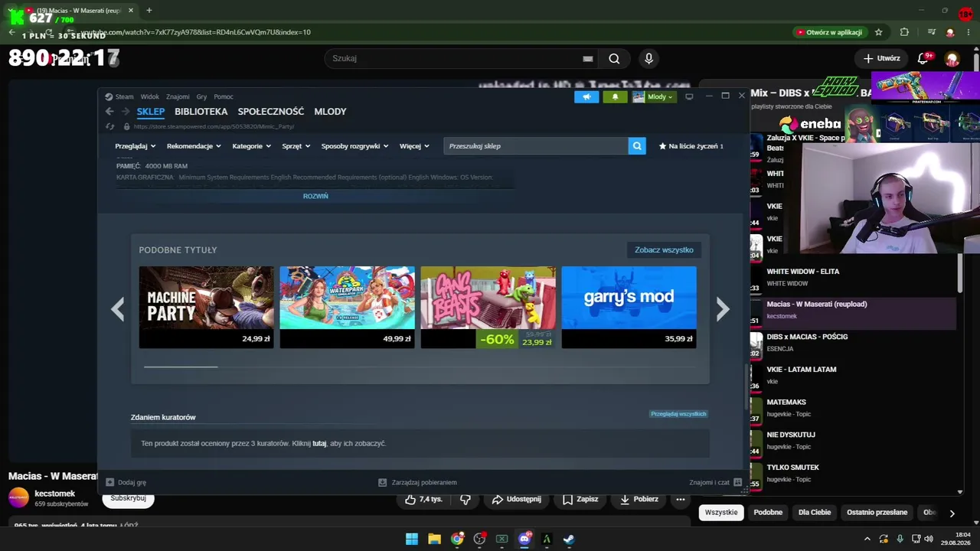Open File Explorer from the taskbar
The height and width of the screenshot is (551, 980).
(434, 539)
